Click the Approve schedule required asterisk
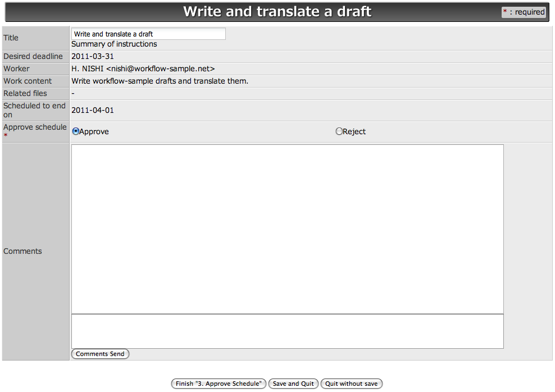The image size is (555, 392). pos(5,134)
